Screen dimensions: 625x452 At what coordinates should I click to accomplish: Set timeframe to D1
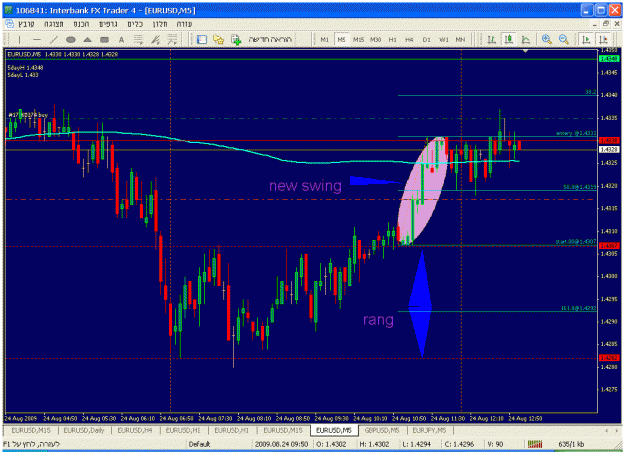click(426, 39)
